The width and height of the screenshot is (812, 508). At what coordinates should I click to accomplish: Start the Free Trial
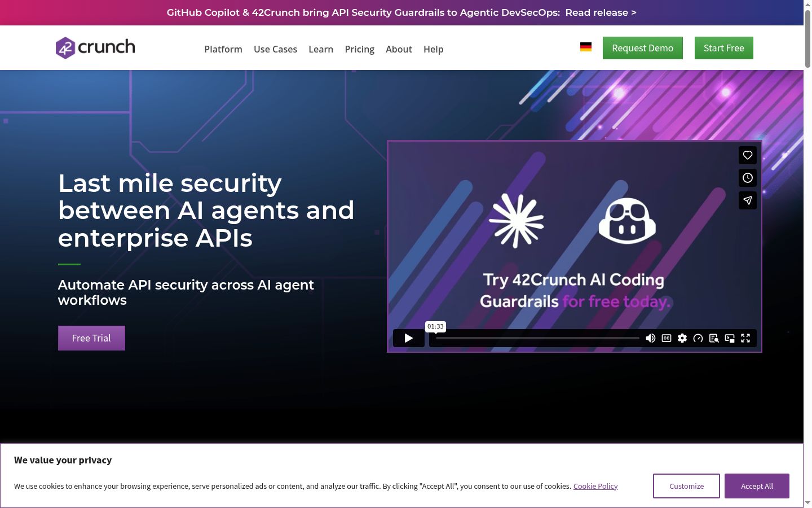(x=91, y=338)
